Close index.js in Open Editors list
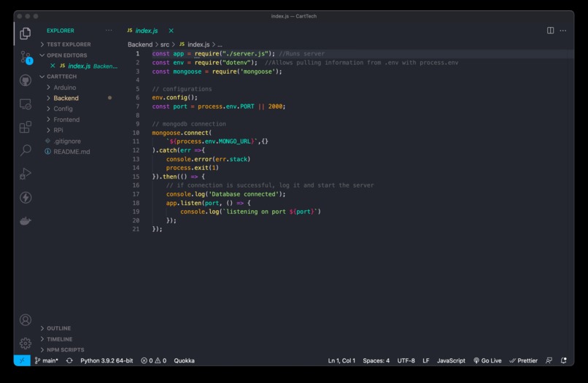This screenshot has height=383, width=588. (x=53, y=66)
